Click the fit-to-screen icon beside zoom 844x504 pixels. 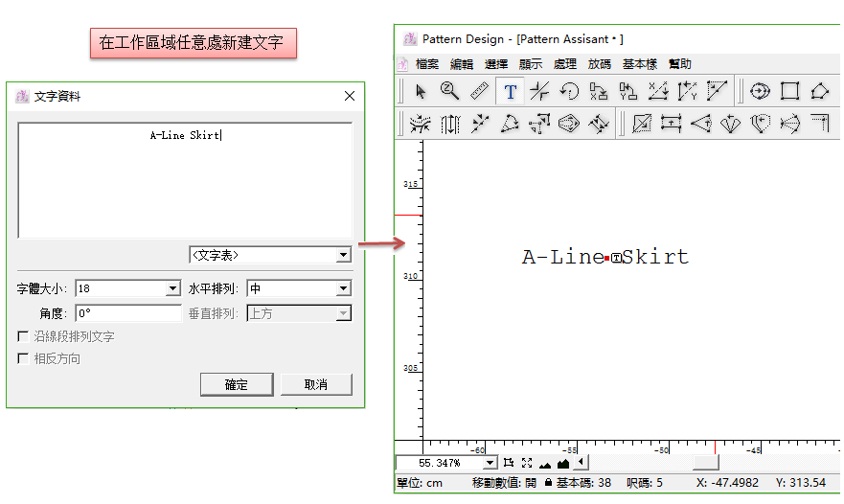click(527, 463)
